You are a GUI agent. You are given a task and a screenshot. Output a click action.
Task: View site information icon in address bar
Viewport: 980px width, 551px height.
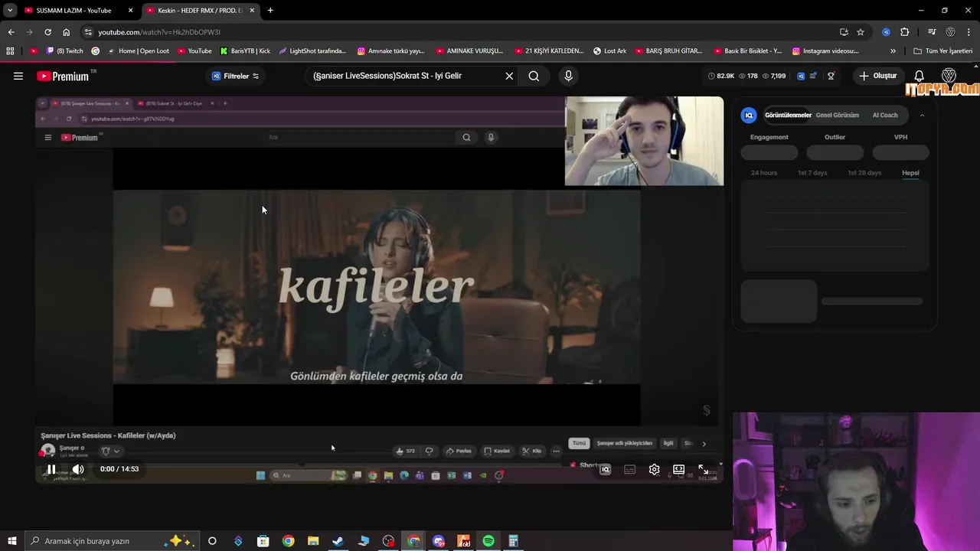(x=88, y=32)
